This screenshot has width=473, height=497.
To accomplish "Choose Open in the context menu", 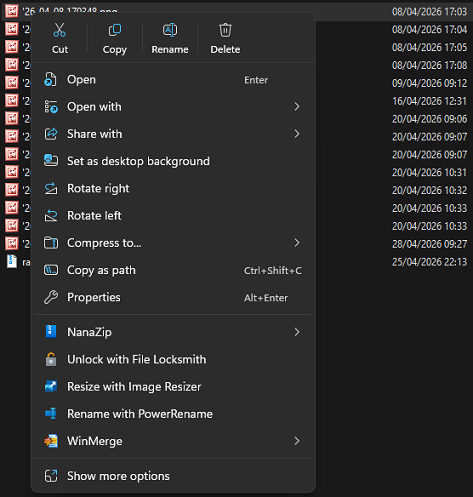I will (173, 80).
